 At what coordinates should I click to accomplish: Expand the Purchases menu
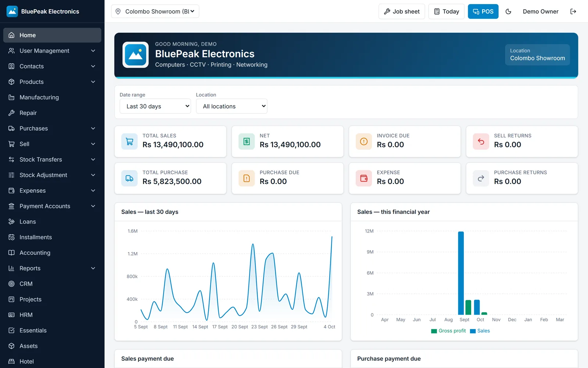(52, 128)
